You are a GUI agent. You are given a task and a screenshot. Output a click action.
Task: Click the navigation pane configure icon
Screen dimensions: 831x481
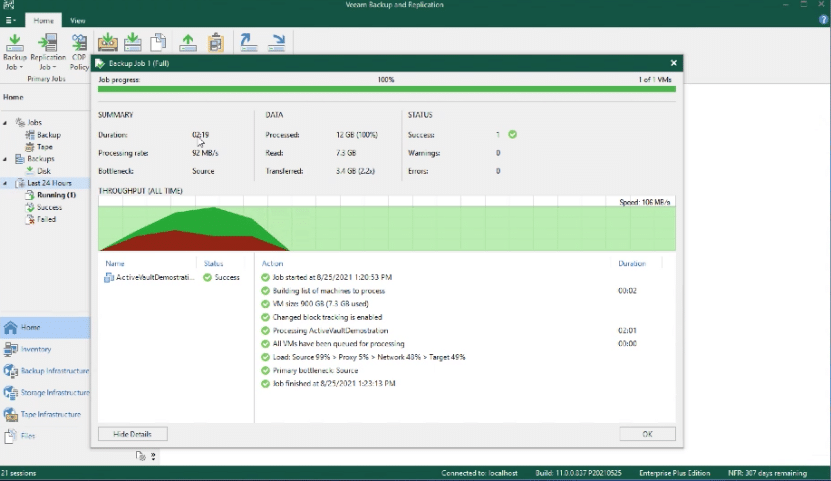(x=140, y=456)
